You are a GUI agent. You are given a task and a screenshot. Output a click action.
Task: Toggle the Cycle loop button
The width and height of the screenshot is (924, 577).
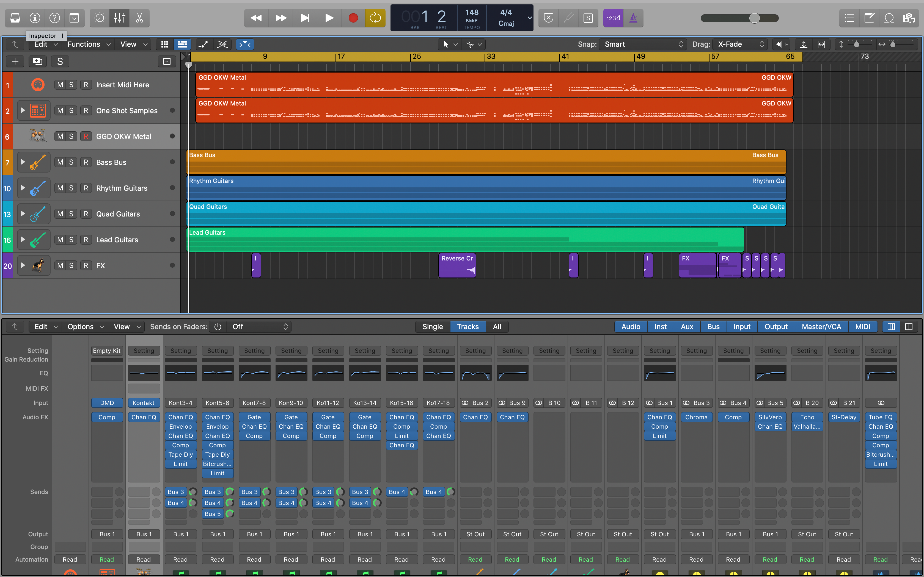[x=375, y=18]
